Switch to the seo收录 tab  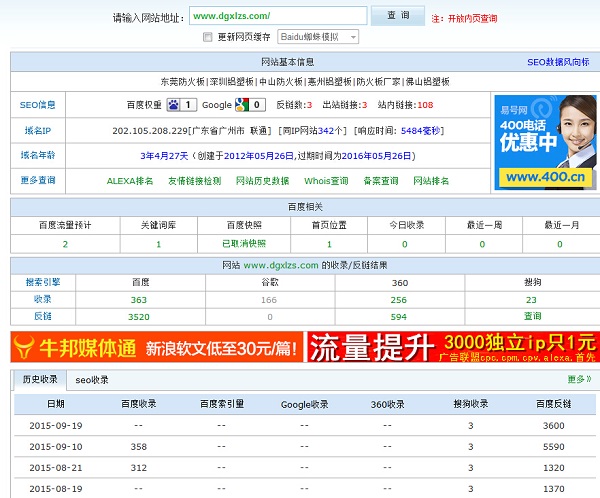[x=92, y=380]
